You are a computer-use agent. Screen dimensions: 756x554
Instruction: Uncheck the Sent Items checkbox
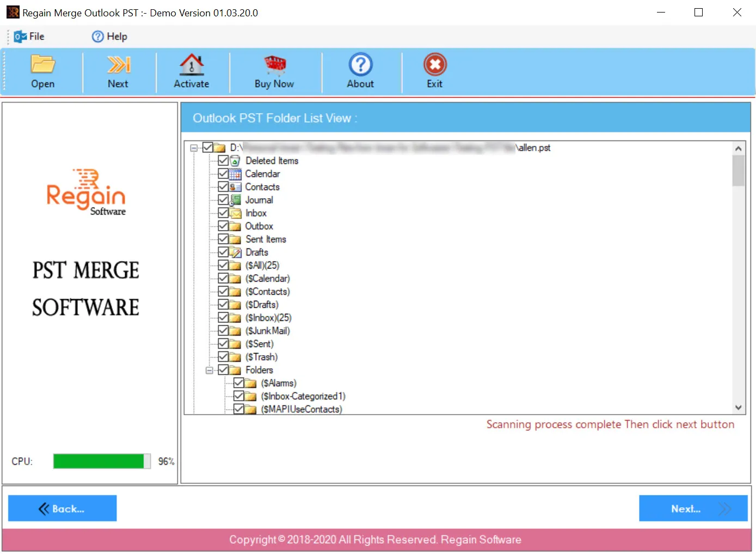click(x=223, y=239)
